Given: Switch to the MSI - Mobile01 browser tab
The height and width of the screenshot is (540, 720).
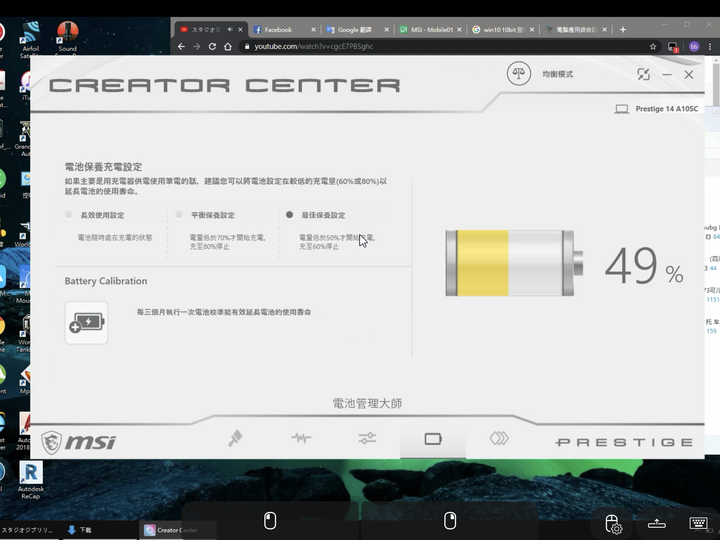Looking at the screenshot, I should (432, 29).
